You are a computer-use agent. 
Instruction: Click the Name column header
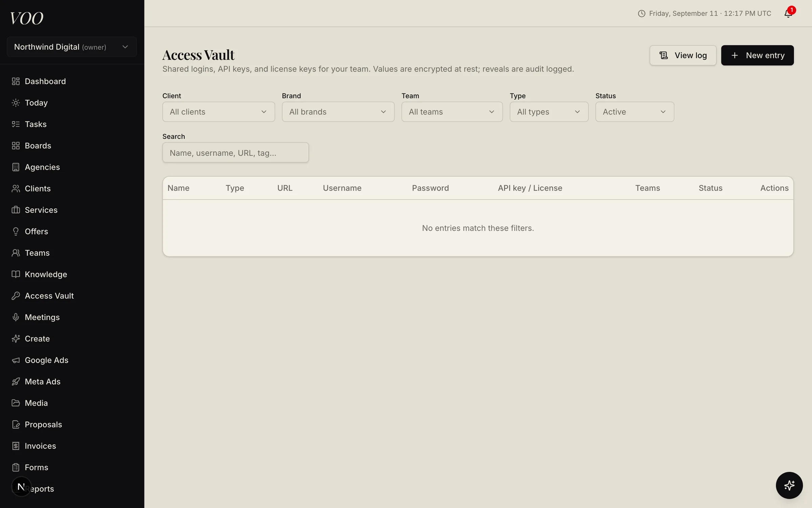coord(178,188)
